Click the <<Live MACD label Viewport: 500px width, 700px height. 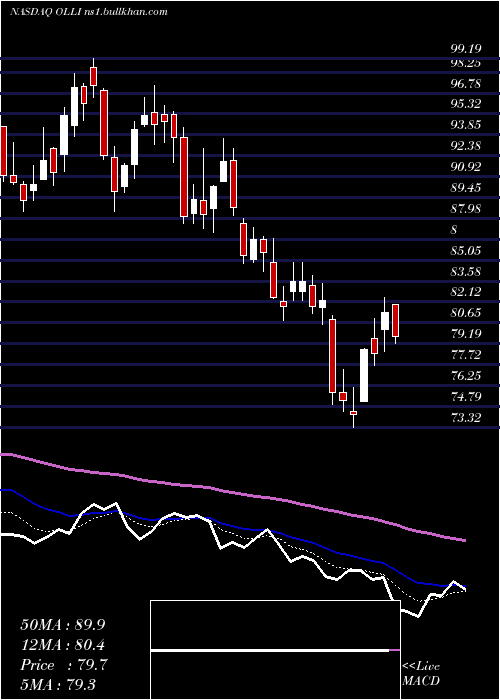pyautogui.click(x=421, y=673)
